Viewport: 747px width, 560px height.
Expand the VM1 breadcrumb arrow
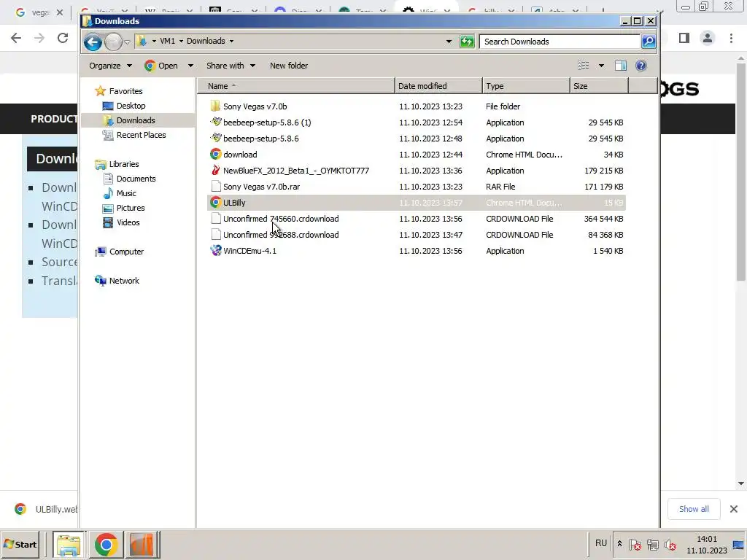(x=181, y=41)
